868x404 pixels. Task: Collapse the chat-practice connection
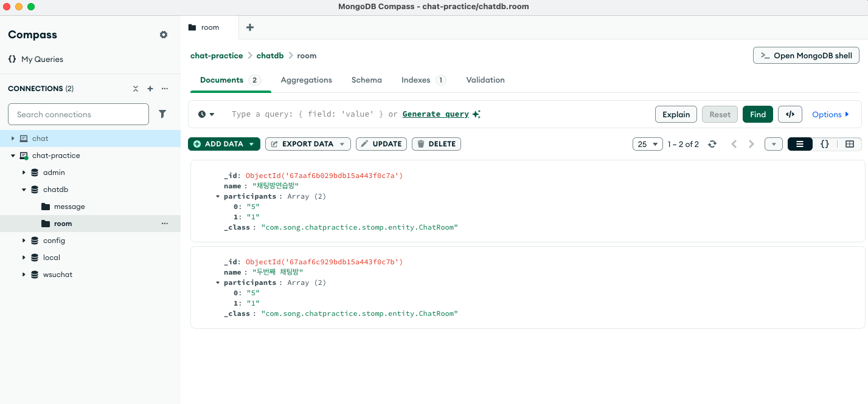pos(13,156)
